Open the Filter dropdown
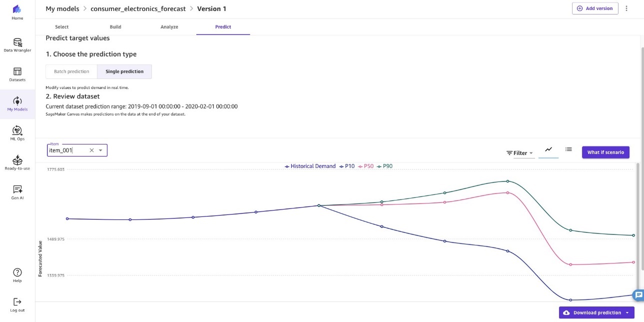Image resolution: width=644 pixels, height=322 pixels. point(520,153)
